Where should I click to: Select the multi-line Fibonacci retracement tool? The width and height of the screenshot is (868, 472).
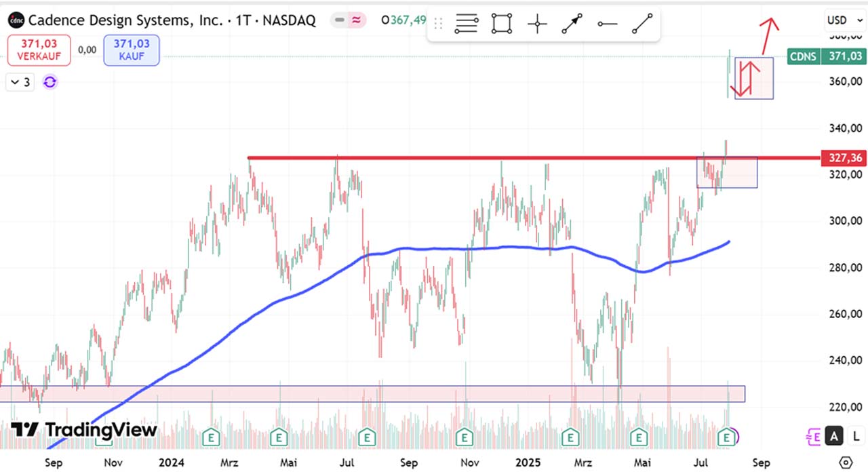pyautogui.click(x=467, y=24)
